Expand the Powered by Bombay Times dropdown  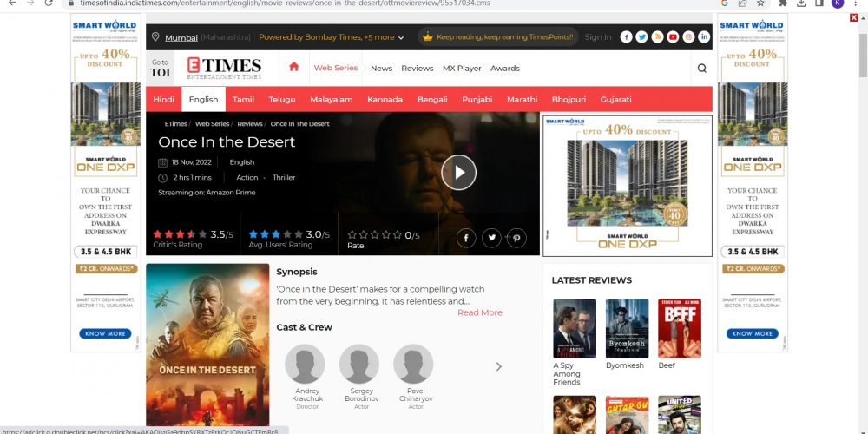(401, 37)
